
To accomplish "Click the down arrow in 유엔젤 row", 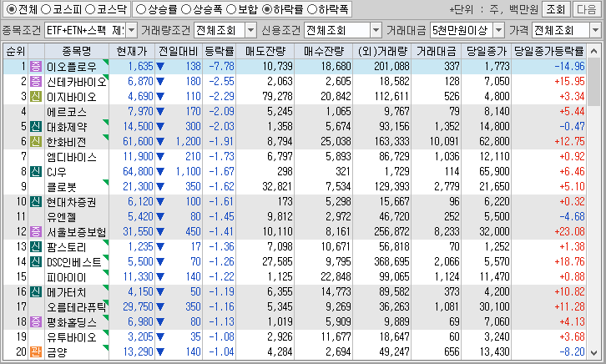I will [160, 217].
